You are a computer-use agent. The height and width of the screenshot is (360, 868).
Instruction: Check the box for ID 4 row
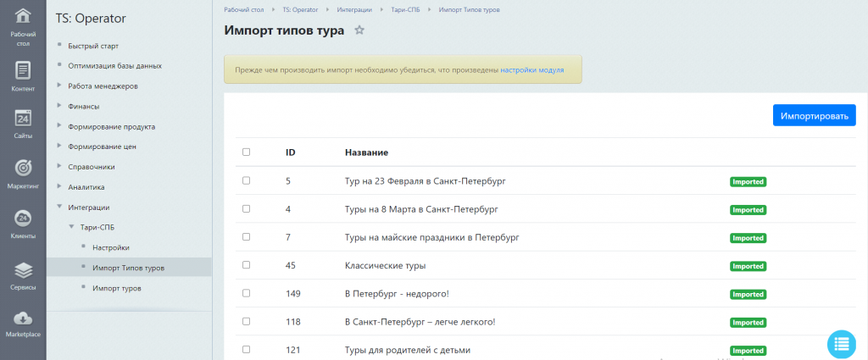tap(247, 208)
